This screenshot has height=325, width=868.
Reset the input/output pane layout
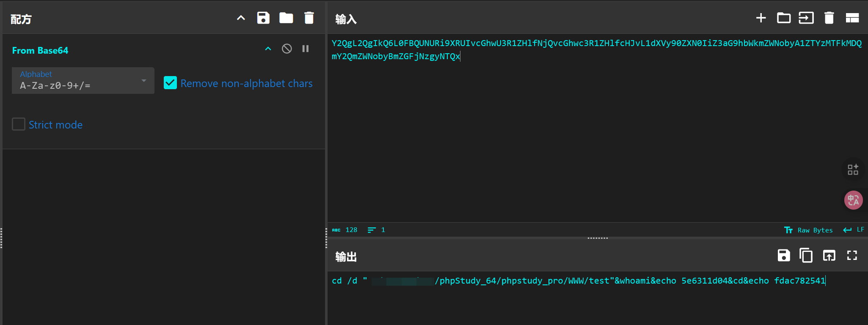click(x=852, y=18)
